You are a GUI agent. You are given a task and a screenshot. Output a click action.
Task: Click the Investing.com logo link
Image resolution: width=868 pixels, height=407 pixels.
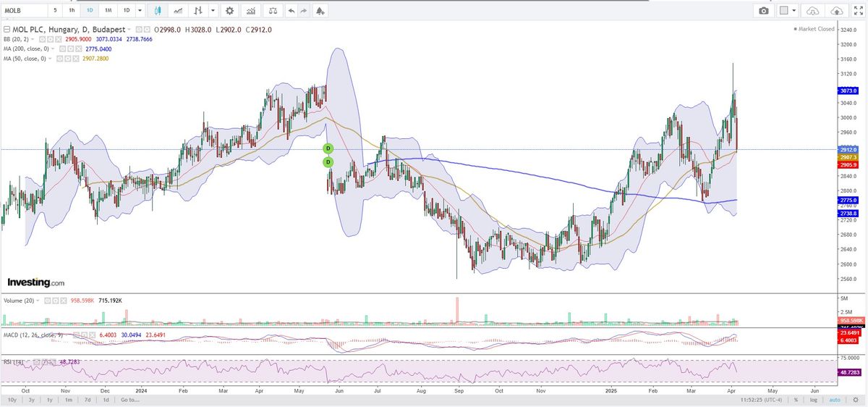pyautogui.click(x=35, y=282)
